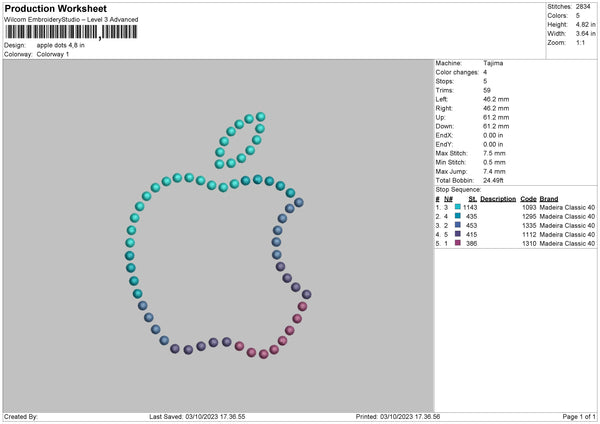
Task: Click the Trims value 59
Action: [x=487, y=90]
